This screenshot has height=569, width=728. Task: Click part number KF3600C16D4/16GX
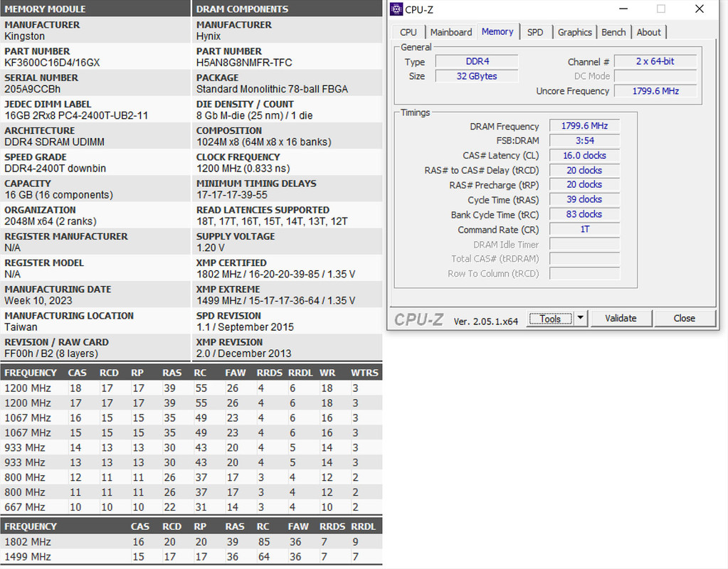[52, 63]
